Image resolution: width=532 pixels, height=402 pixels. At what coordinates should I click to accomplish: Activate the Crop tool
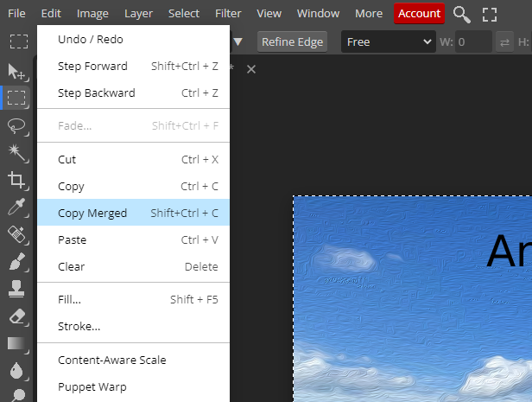click(x=16, y=180)
